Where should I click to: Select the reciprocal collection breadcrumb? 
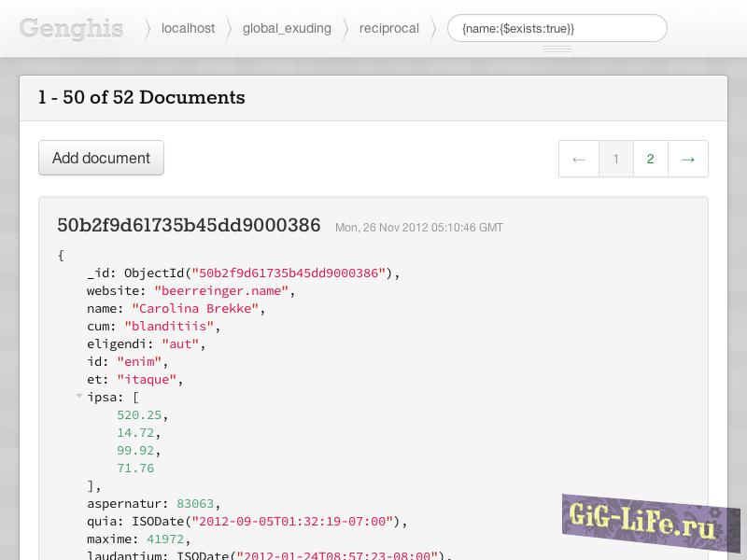pyautogui.click(x=389, y=28)
